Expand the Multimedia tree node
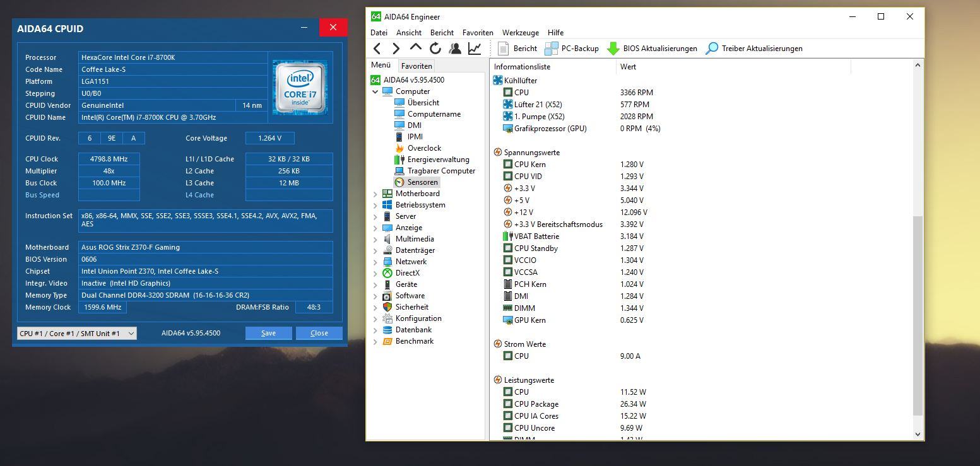 coord(375,240)
